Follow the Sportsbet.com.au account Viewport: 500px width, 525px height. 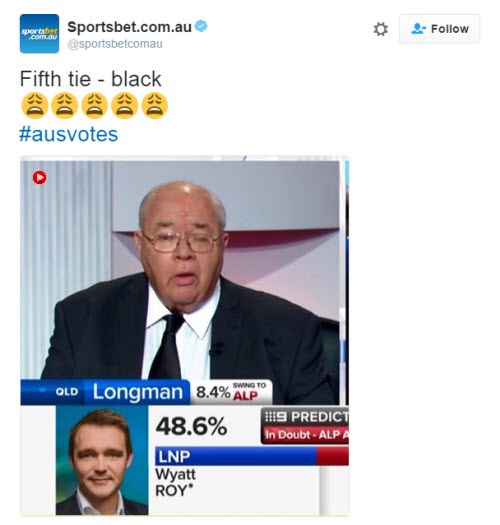[439, 29]
